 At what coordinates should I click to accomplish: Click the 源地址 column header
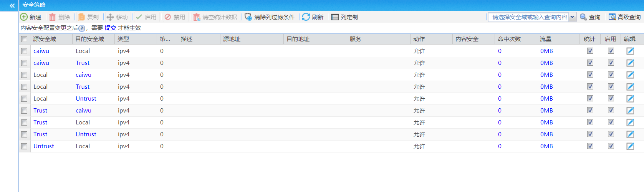[x=252, y=39]
